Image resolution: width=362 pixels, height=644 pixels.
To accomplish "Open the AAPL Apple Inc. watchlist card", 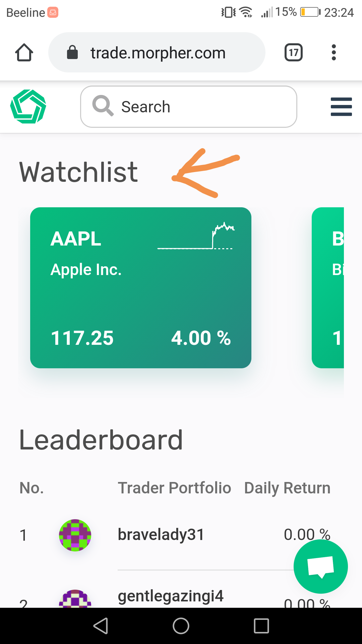I will click(141, 288).
